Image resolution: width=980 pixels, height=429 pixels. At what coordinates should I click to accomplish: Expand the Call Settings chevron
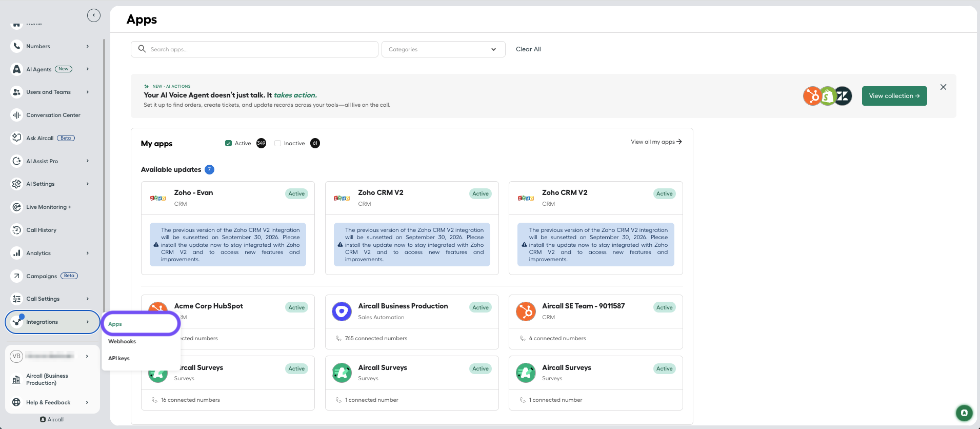tap(88, 299)
